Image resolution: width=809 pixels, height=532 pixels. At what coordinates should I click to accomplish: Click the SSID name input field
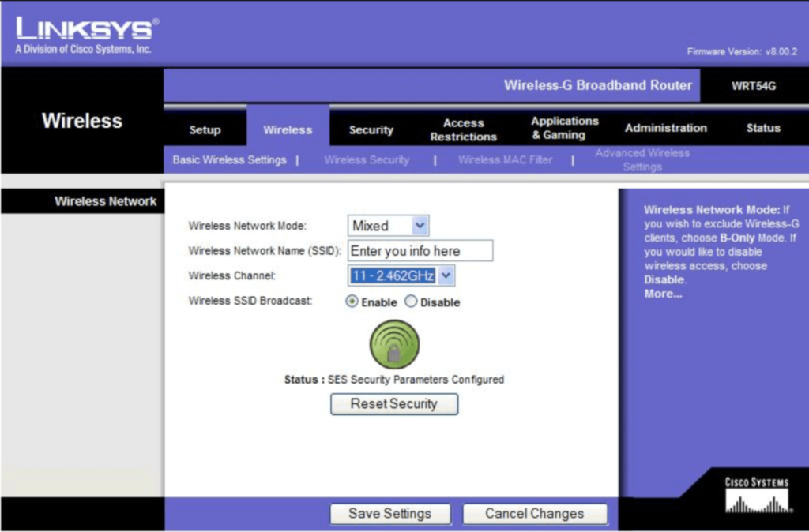pyautogui.click(x=420, y=250)
